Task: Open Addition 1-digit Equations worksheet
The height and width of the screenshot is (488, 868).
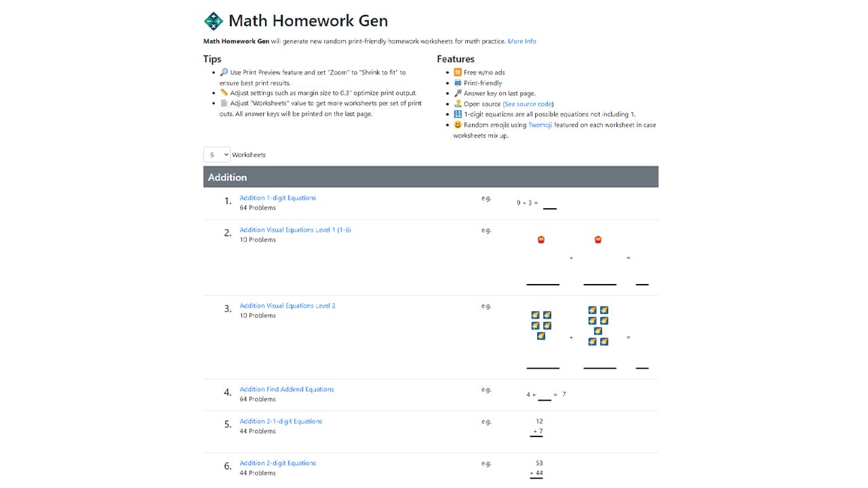Action: (x=277, y=197)
